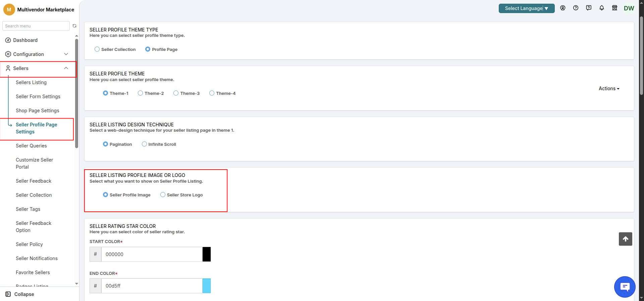Open Seller Policy page
644x301 pixels.
(29, 244)
